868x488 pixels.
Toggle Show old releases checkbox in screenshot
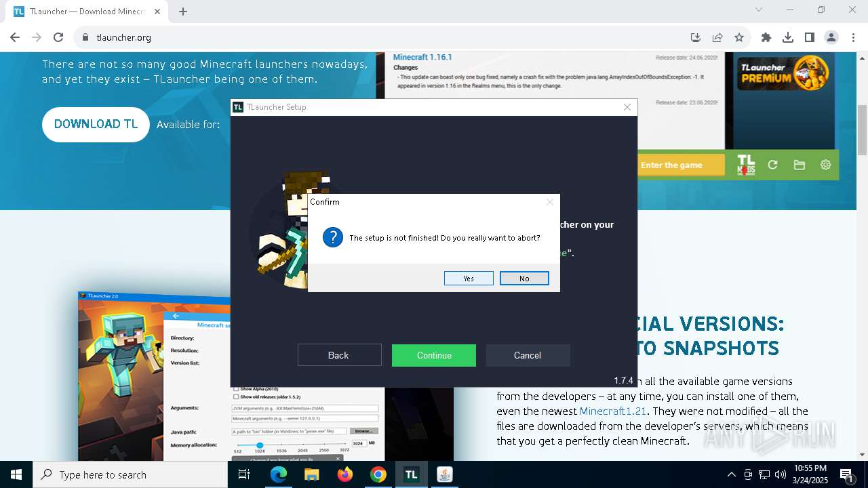(236, 396)
